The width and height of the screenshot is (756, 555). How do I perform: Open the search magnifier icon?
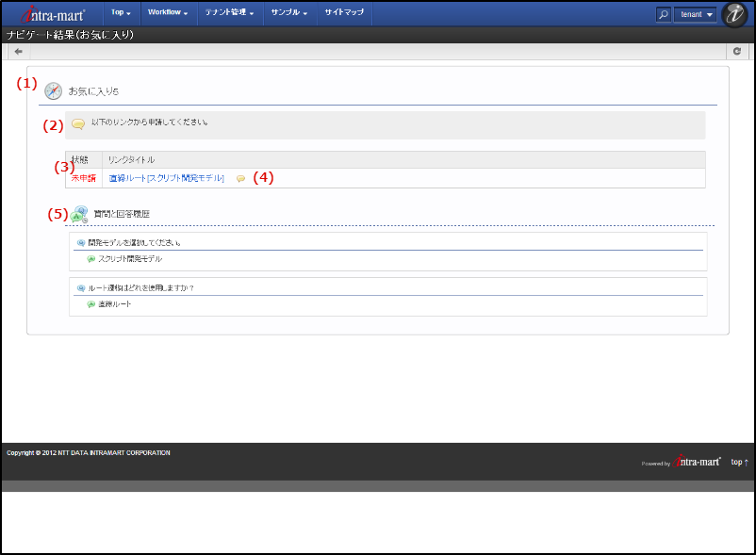[x=663, y=14]
